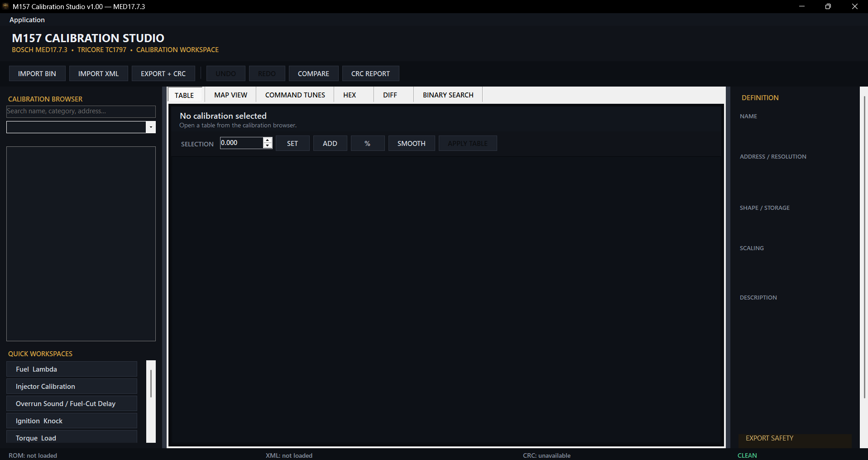Open the Injector Calibration workspace

(72, 386)
